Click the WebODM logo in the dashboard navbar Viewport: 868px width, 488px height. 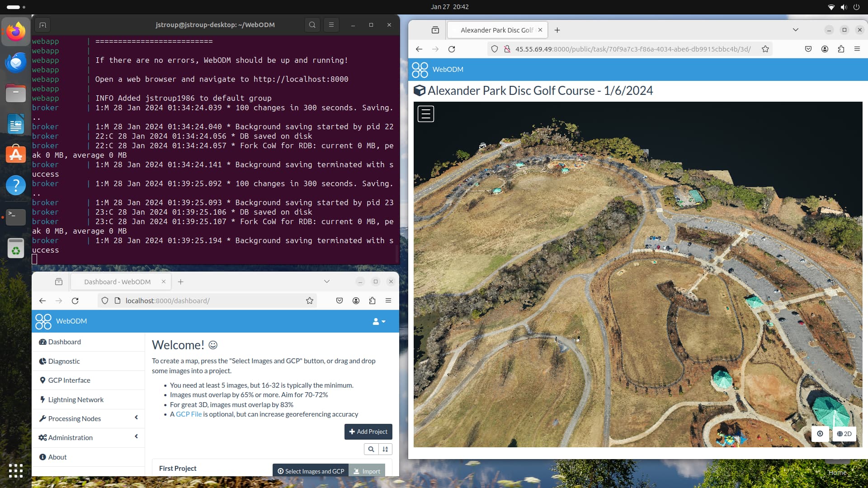pos(61,321)
